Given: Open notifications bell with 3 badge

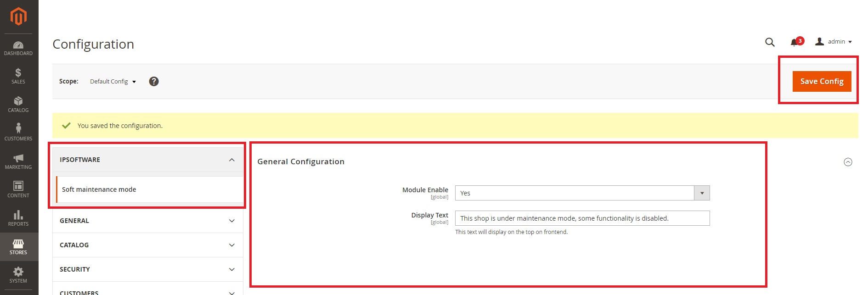Looking at the screenshot, I should pyautogui.click(x=797, y=42).
